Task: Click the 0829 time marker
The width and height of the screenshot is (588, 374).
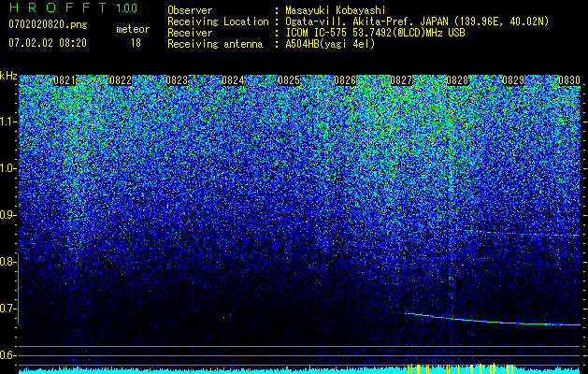Action: click(x=513, y=80)
